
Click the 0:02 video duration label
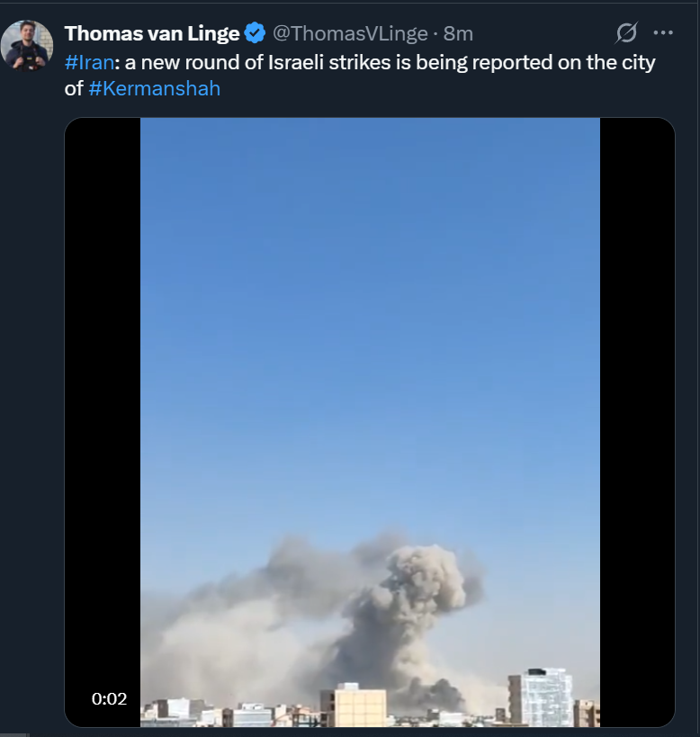110,699
